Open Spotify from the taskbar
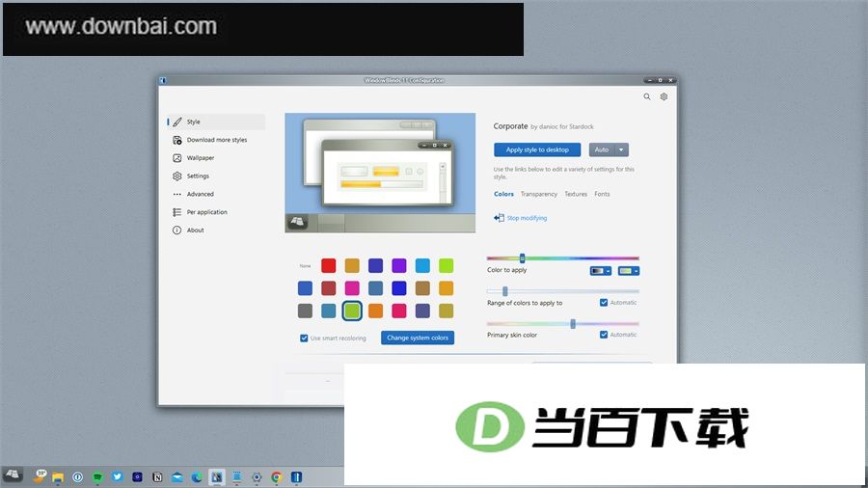 (x=97, y=477)
